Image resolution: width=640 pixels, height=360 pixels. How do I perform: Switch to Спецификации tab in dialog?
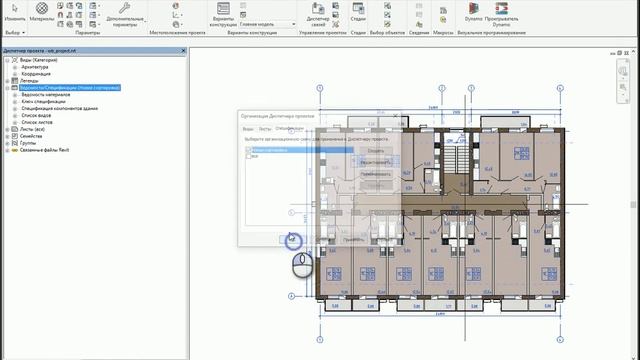(289, 129)
